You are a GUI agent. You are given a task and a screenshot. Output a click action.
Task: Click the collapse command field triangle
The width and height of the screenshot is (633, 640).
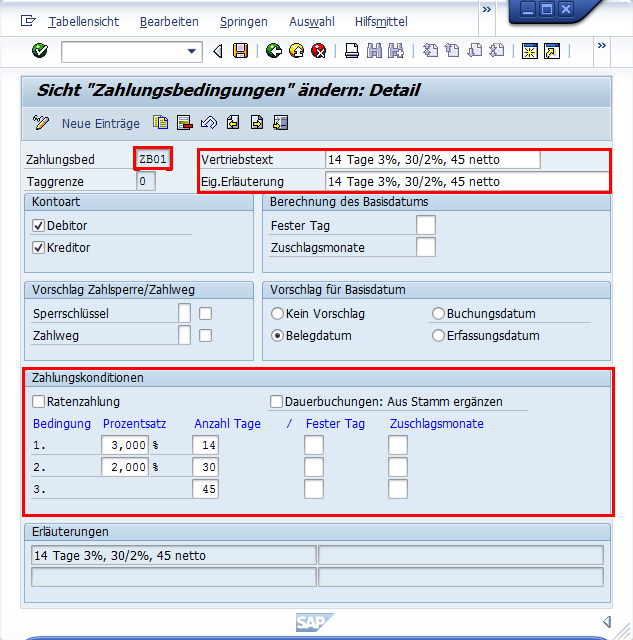pos(218,51)
